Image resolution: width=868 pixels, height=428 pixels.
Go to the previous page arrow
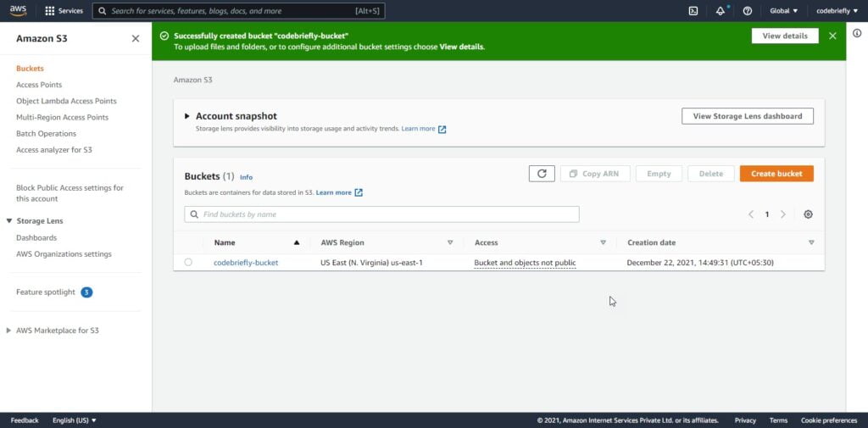(751, 214)
